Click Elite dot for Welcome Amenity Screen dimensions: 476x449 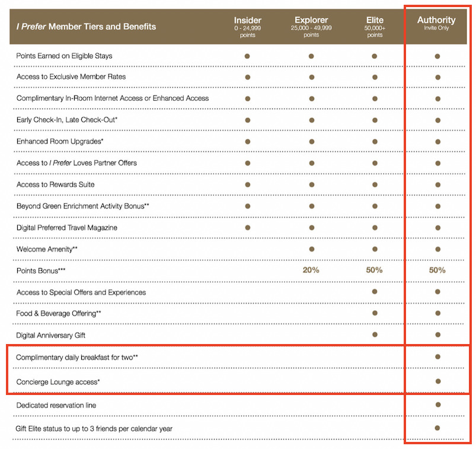pyautogui.click(x=375, y=249)
